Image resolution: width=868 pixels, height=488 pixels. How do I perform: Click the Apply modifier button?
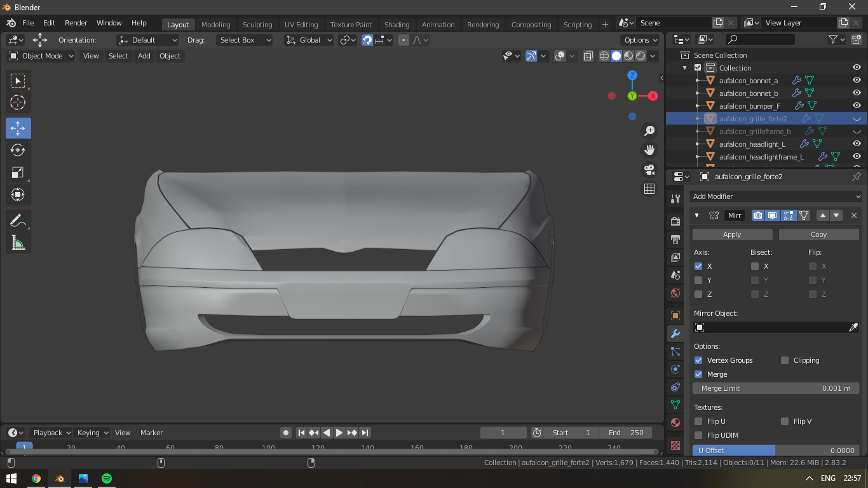tap(732, 234)
